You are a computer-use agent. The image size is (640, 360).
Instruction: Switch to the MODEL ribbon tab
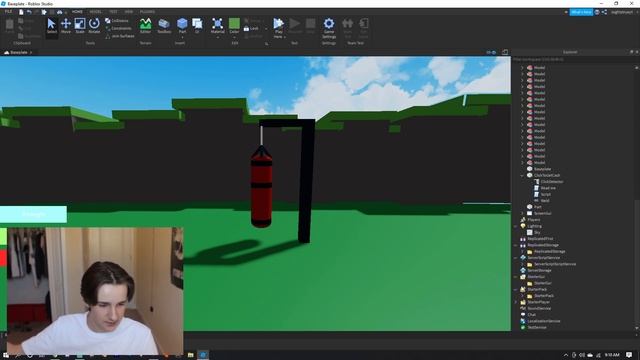96,12
